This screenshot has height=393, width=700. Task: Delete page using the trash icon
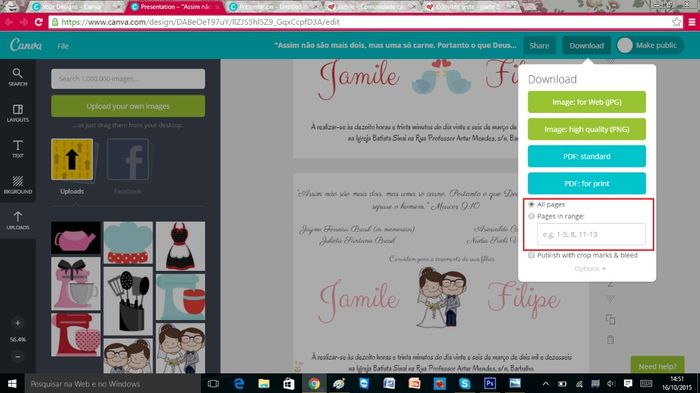pyautogui.click(x=610, y=340)
